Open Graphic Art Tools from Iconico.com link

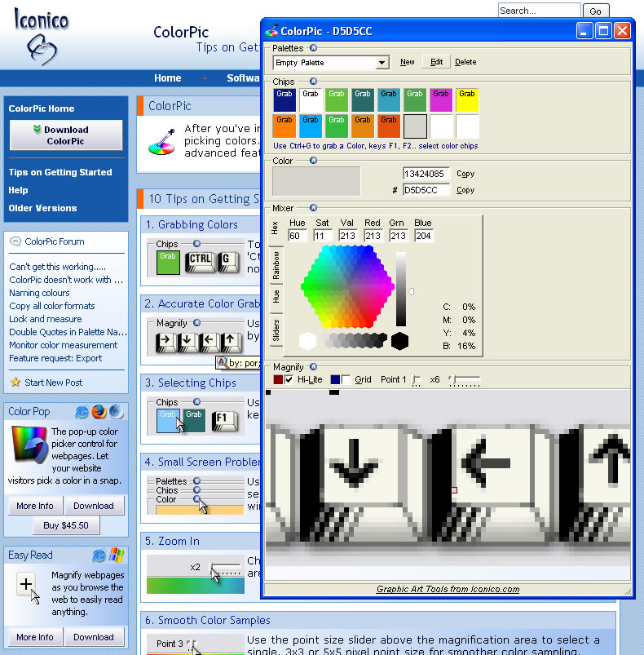(448, 589)
